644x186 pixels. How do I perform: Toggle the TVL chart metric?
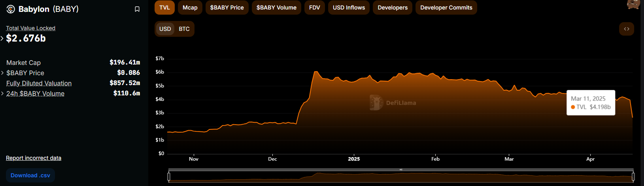164,8
